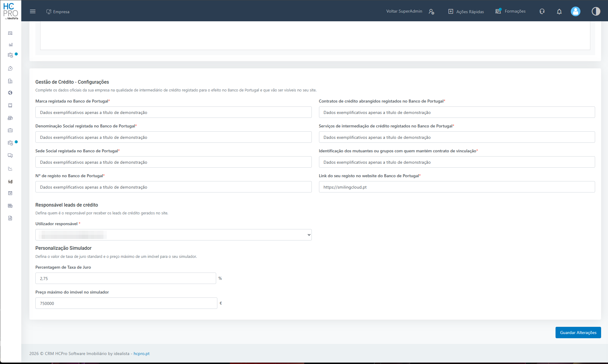608x364 pixels.
Task: Open the user profile avatar in top bar
Action: click(576, 11)
